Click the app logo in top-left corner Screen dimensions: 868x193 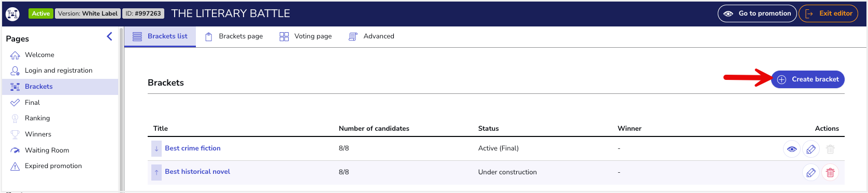tap(12, 13)
